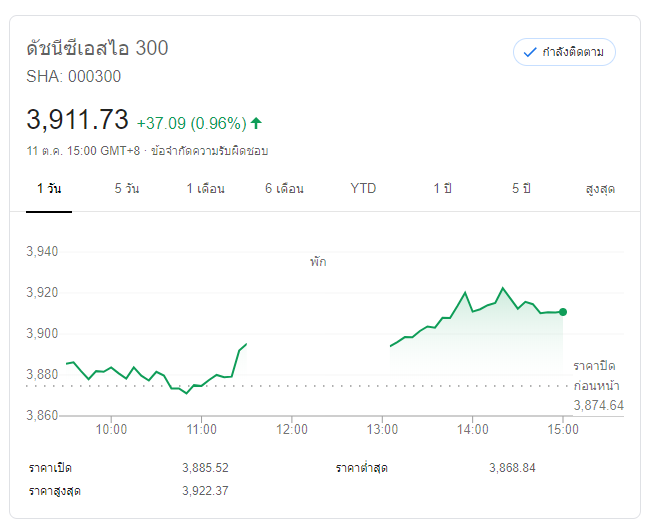Switch to the 1 ปี tab
The width and height of the screenshot is (646, 525).
(442, 188)
